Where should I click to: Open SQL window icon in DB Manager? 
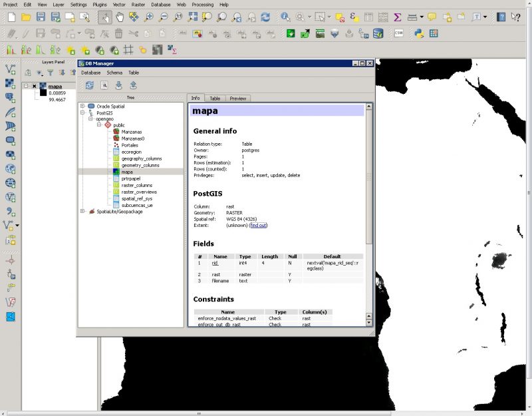tap(104, 85)
